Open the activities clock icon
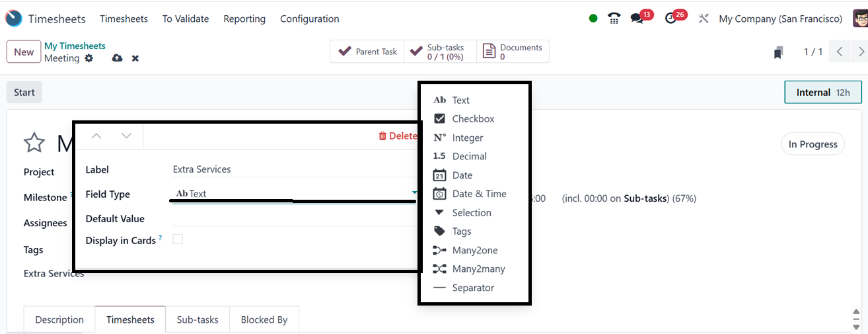The image size is (868, 334). tap(671, 19)
